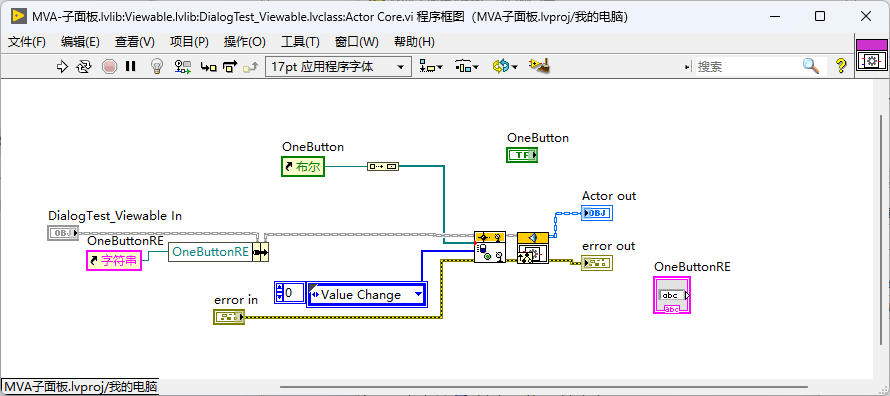This screenshot has width=890, height=396.
Task: Click the DialogTest_Viewable In label
Action: (x=115, y=216)
